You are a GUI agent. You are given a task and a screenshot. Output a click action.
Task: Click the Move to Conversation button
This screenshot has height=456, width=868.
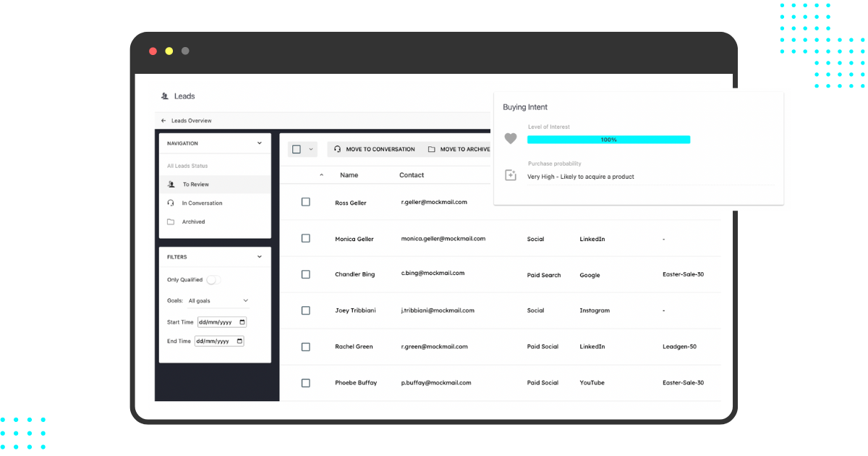coord(374,149)
